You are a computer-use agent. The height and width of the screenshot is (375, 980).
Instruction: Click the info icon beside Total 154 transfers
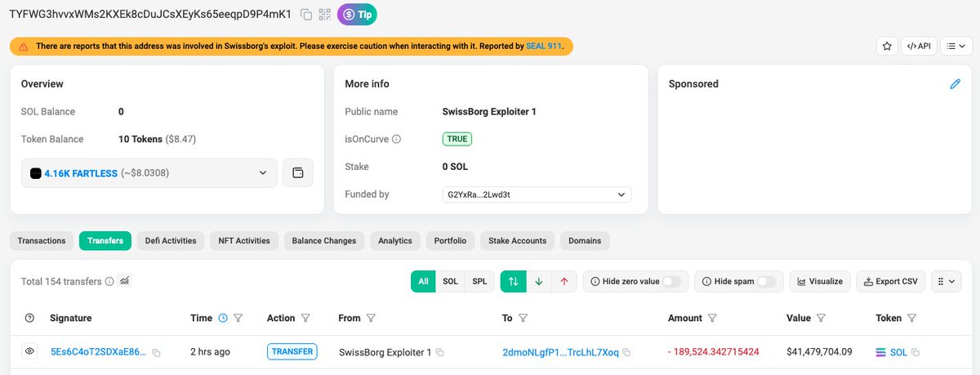click(x=109, y=281)
